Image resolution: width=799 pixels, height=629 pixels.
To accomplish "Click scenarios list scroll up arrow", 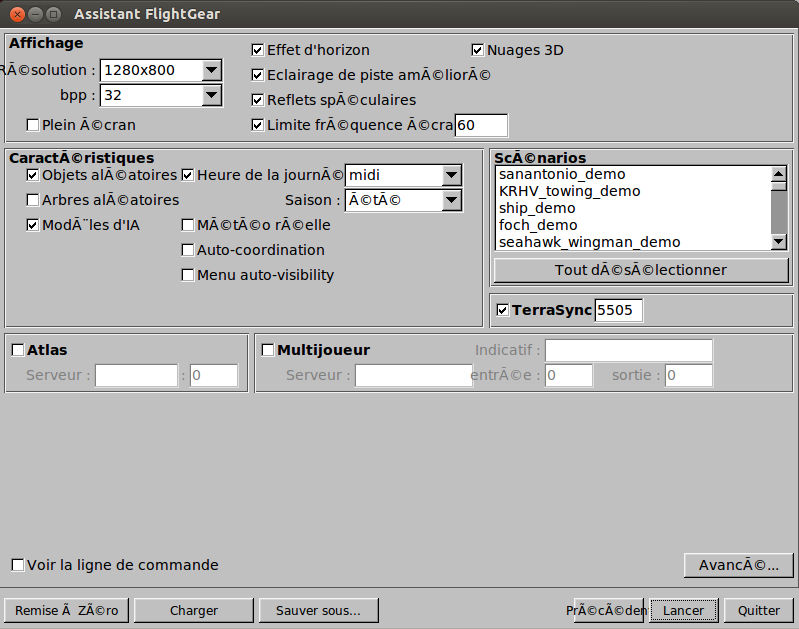I will (x=778, y=174).
